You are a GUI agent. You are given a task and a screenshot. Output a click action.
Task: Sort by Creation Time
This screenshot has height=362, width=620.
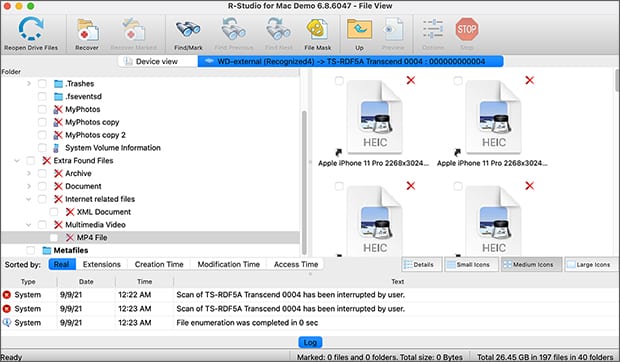159,264
